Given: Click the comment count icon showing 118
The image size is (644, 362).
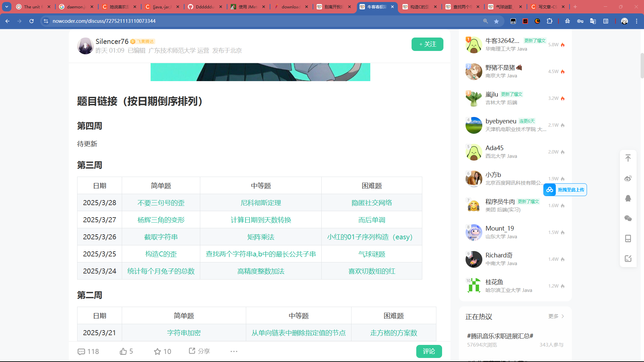Looking at the screenshot, I should tap(82, 352).
